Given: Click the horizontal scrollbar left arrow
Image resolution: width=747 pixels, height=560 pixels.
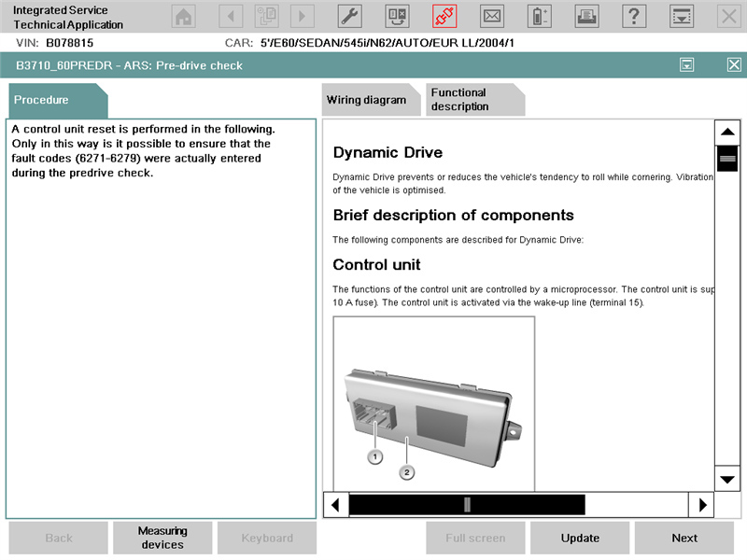Looking at the screenshot, I should (x=336, y=505).
